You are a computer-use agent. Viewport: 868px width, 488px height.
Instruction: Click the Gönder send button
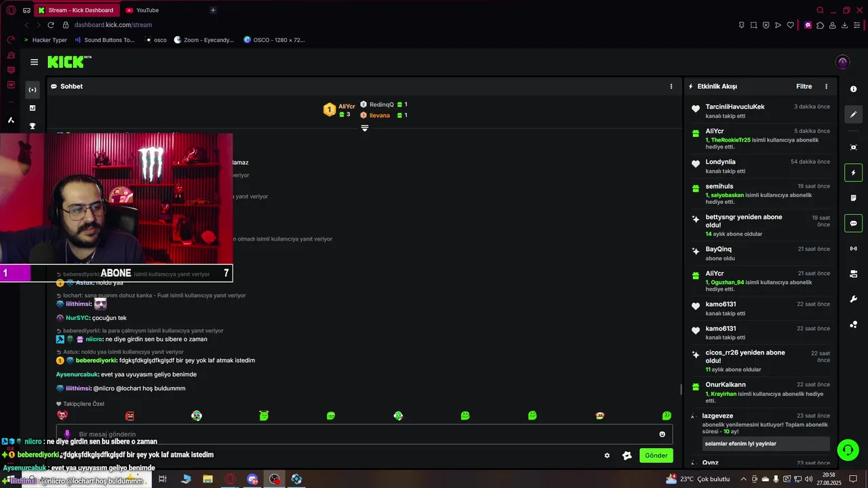coord(656,455)
